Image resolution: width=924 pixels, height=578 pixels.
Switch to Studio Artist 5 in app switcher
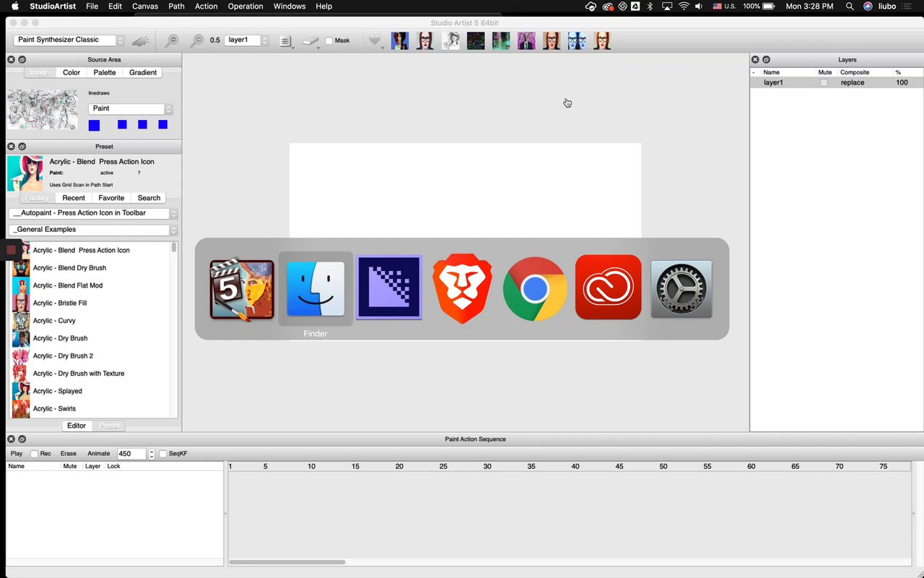point(242,290)
